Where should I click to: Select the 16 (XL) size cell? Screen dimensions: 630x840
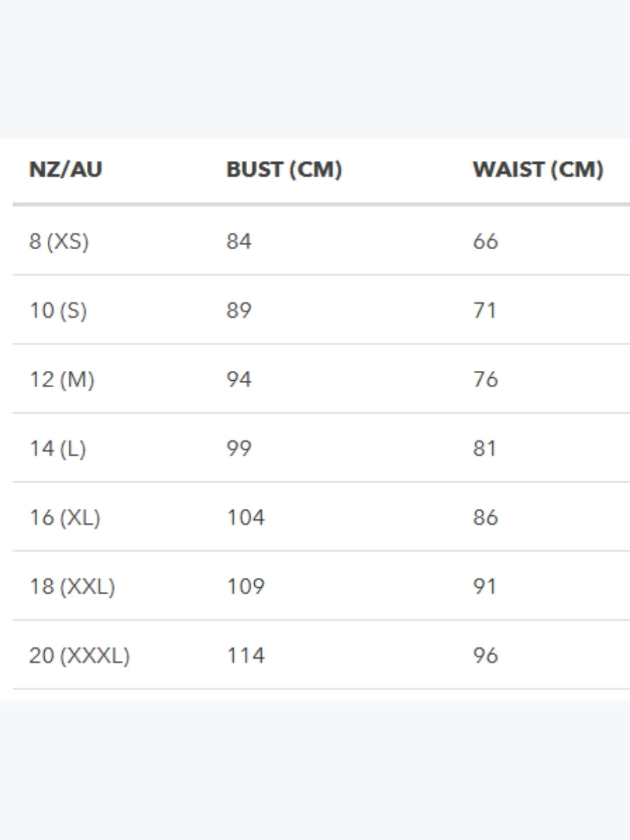64,517
